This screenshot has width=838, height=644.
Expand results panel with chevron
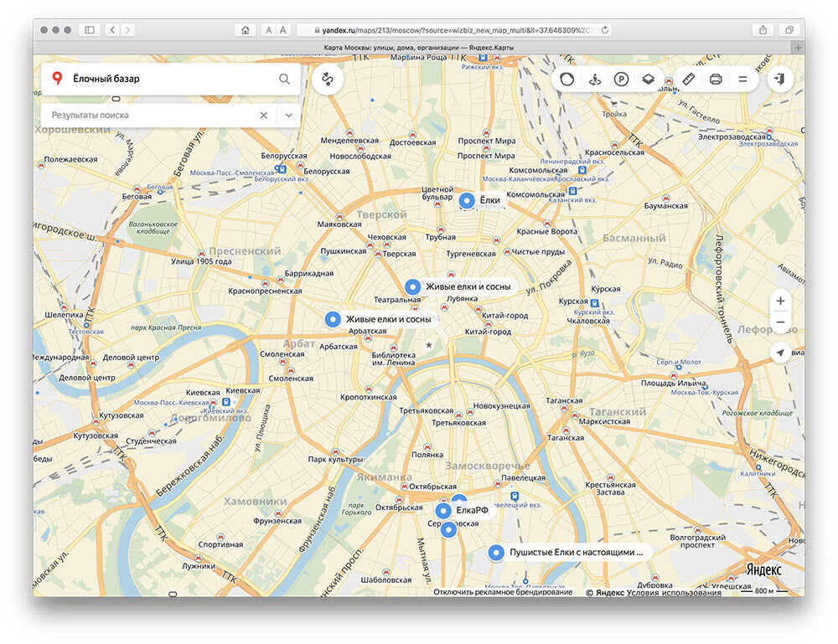(x=288, y=116)
